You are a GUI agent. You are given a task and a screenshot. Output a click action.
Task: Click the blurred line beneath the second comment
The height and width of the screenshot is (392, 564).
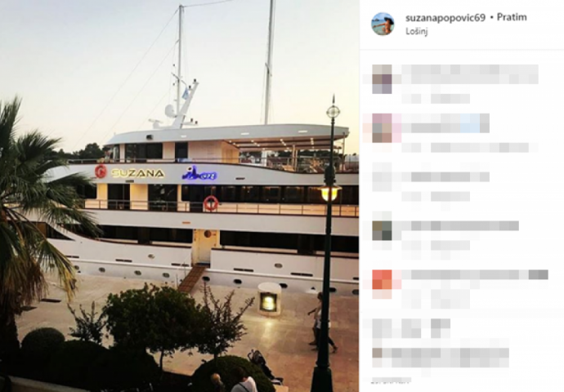[x=470, y=147]
